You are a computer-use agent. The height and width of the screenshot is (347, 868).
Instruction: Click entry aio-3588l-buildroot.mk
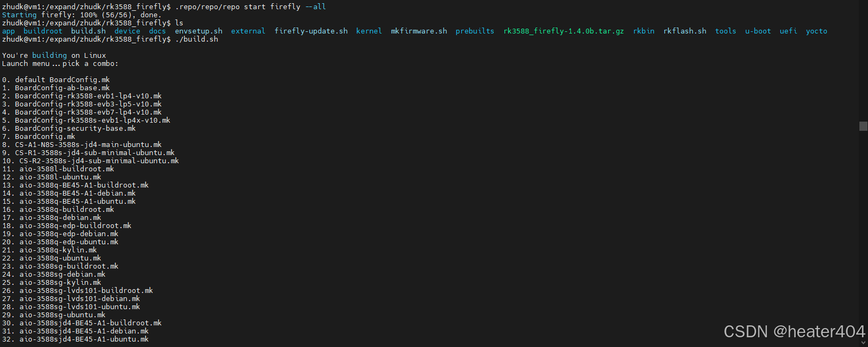point(58,169)
